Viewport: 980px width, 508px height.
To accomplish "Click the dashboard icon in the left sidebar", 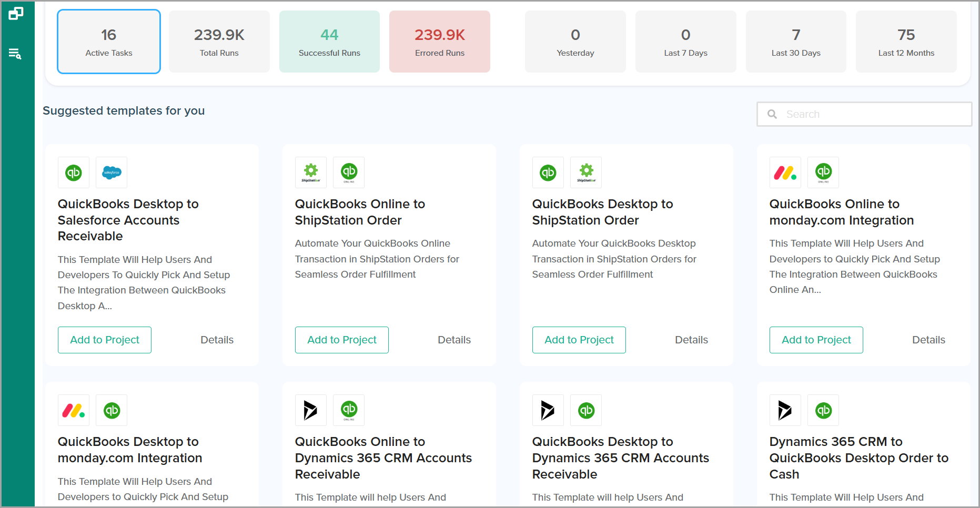I will [16, 14].
